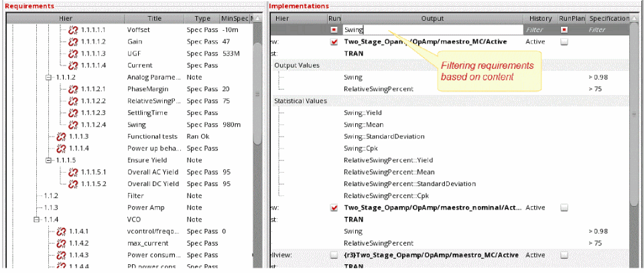Click the icon for 1.1.3 Functional tests

point(61,136)
